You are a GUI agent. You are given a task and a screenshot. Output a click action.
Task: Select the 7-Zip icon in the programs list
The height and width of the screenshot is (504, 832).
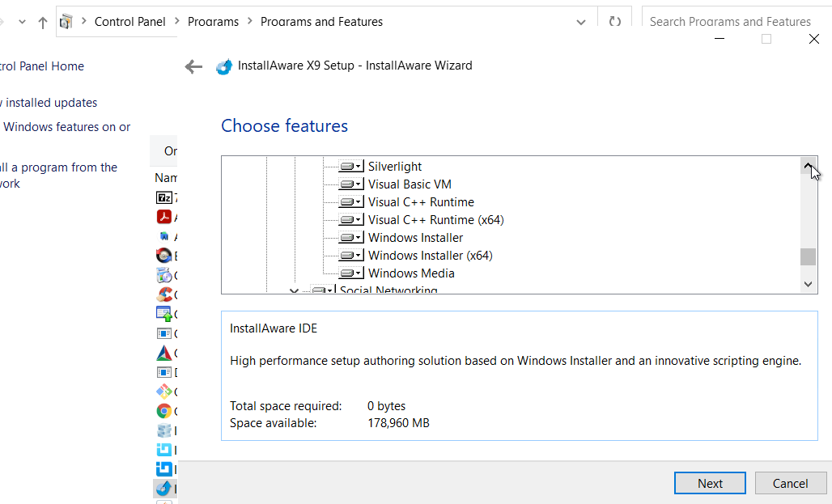[x=164, y=198]
